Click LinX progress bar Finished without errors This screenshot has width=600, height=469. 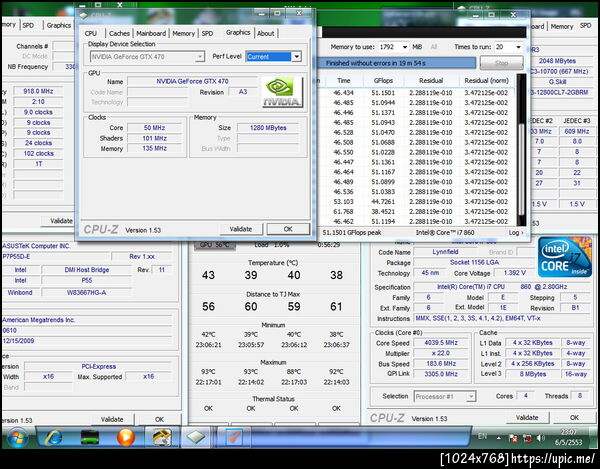pyautogui.click(x=396, y=63)
